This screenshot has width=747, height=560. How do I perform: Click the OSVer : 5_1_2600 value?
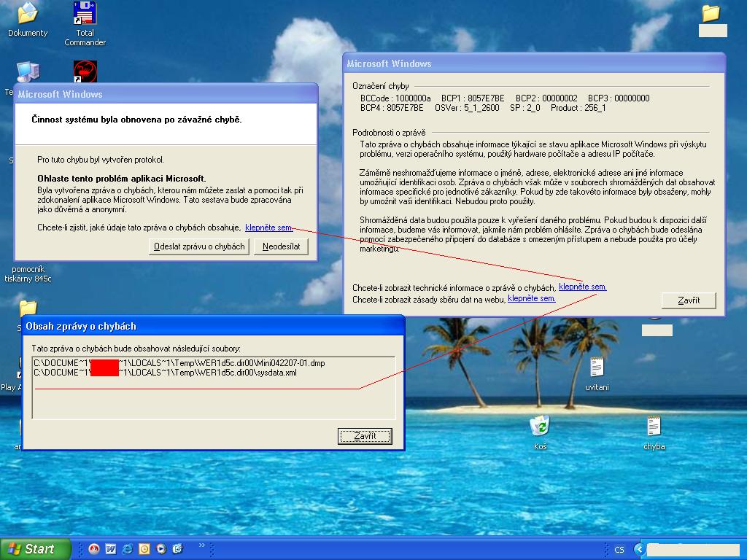[x=467, y=108]
